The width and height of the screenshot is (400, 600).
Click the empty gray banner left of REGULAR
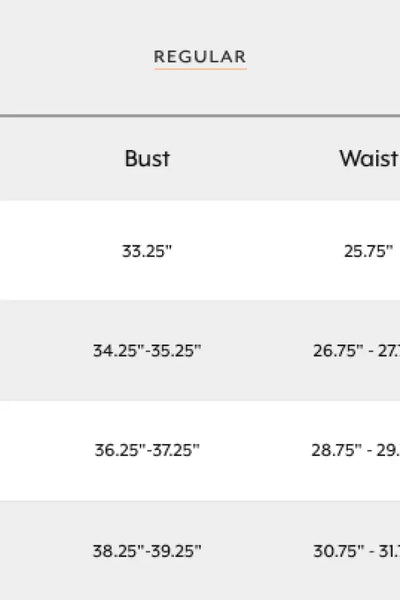click(77, 57)
